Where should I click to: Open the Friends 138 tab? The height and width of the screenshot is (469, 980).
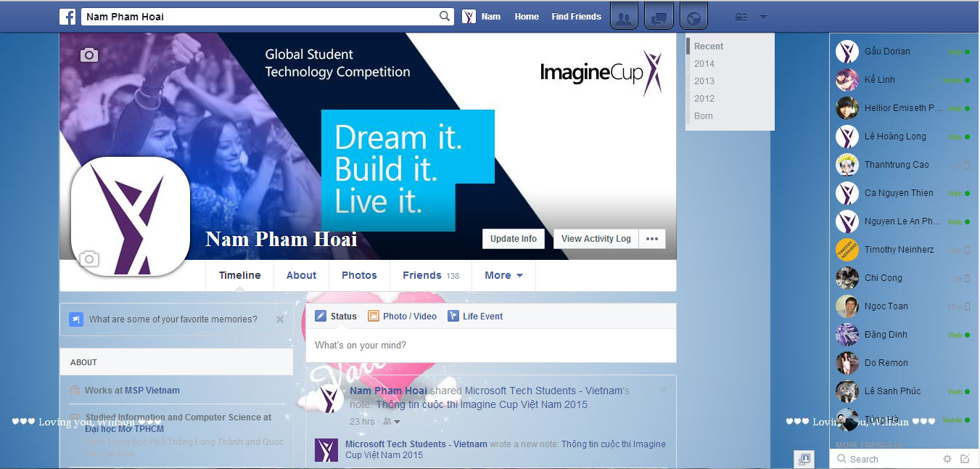[431, 275]
